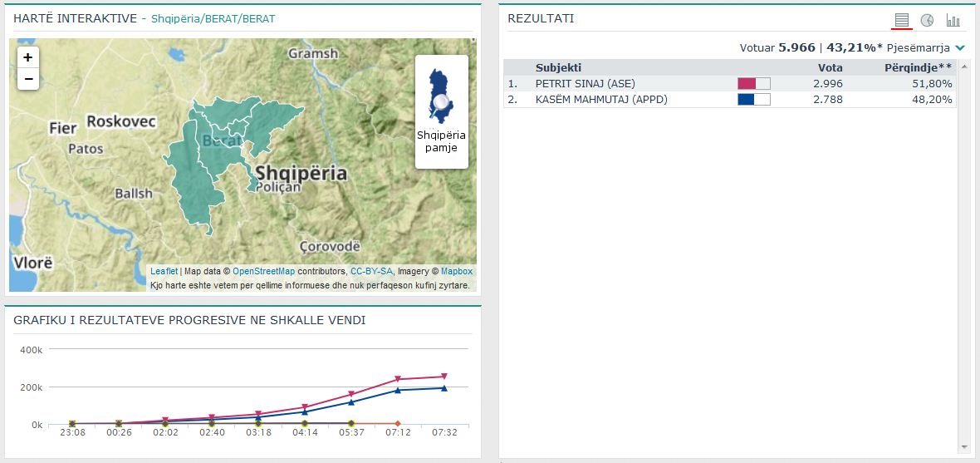
Task: Open the pie chart results view
Action: coord(927,20)
